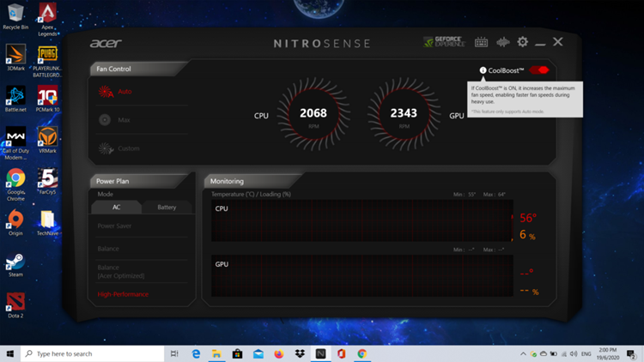Open NitroSense settings gear
Screen dimensions: 644x362
point(522,42)
